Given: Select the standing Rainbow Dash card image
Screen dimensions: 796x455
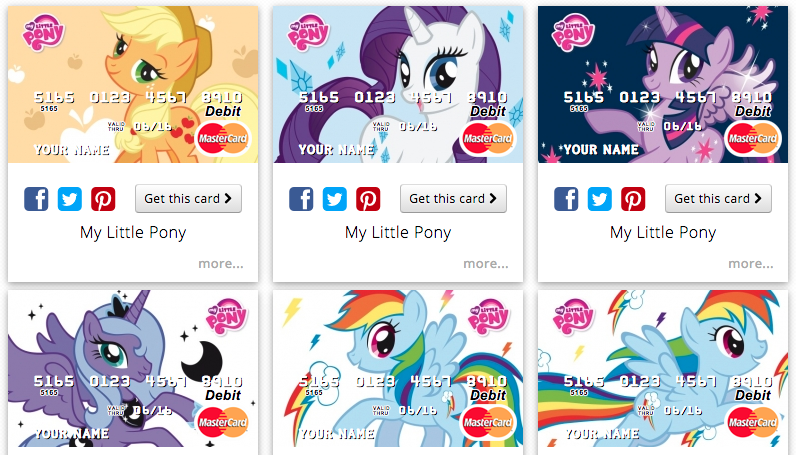Looking at the screenshot, I should (x=398, y=369).
